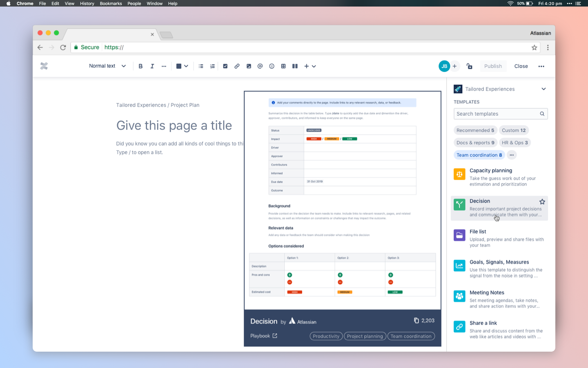Insert a numbered list
Image resolution: width=588 pixels, height=368 pixels.
click(212, 66)
